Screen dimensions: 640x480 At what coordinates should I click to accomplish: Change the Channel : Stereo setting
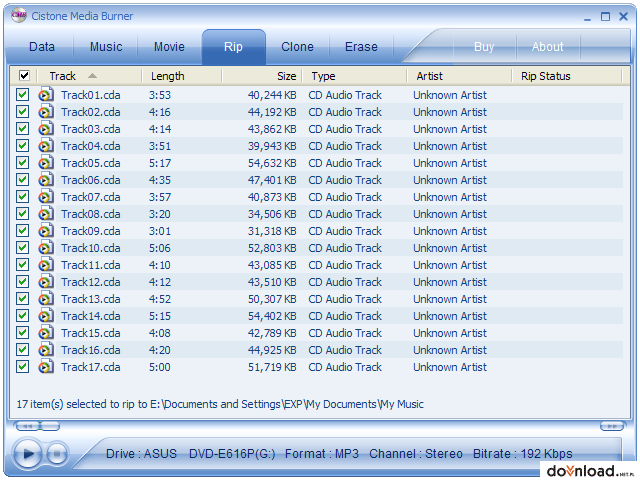pos(416,454)
